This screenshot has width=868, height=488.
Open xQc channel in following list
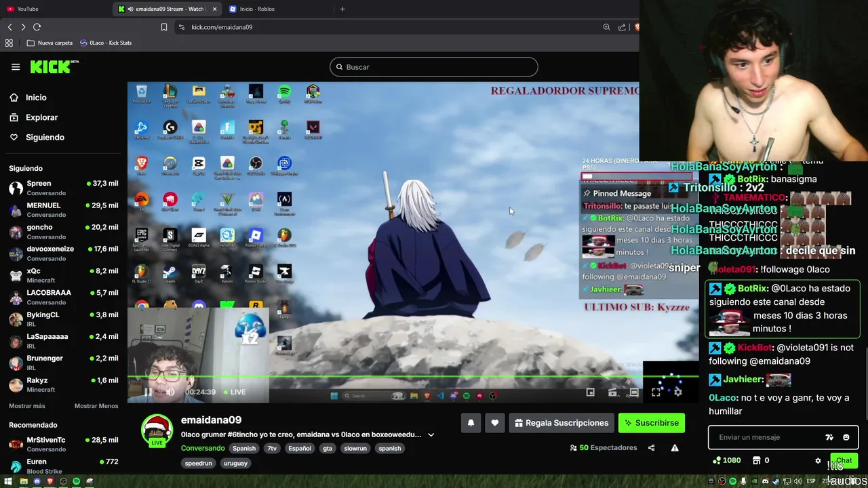[x=63, y=275]
